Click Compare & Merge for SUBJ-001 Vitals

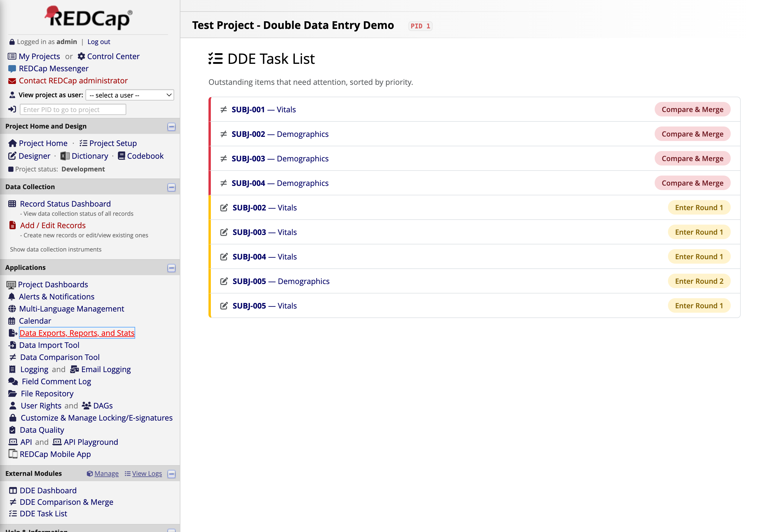(692, 109)
